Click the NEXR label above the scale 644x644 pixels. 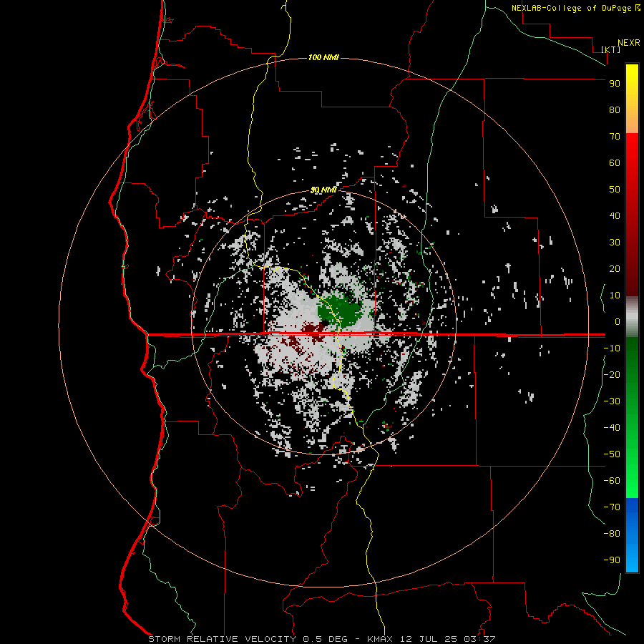[x=629, y=43]
